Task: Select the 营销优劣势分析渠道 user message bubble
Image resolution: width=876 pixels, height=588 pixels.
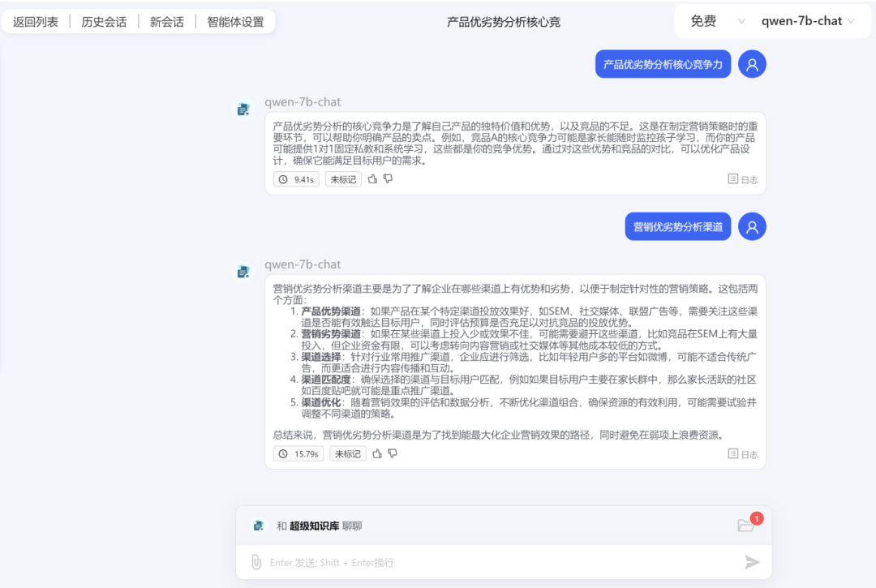Action: pos(677,227)
